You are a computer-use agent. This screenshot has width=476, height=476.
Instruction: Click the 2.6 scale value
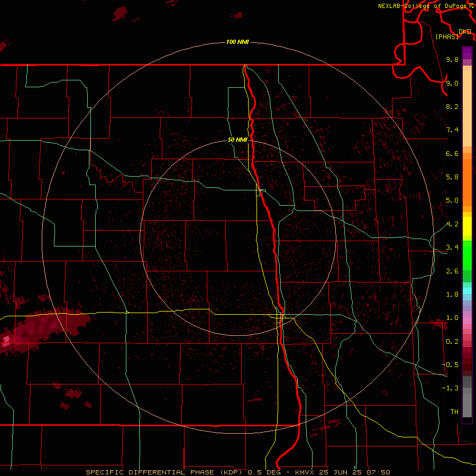click(x=452, y=271)
